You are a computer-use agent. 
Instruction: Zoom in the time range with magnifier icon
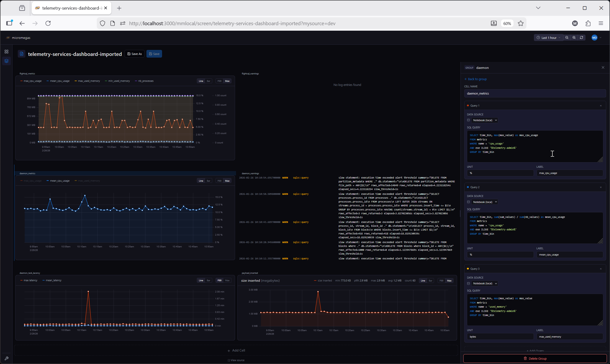[574, 37]
